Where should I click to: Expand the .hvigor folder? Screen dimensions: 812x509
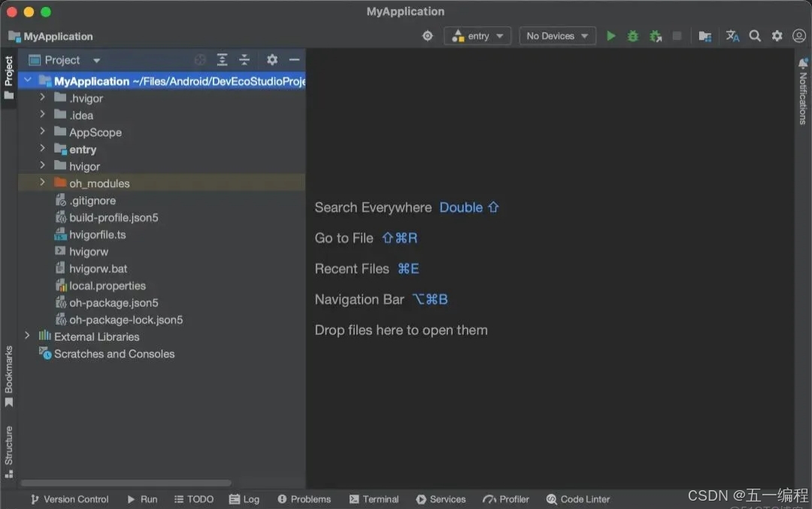tap(42, 97)
